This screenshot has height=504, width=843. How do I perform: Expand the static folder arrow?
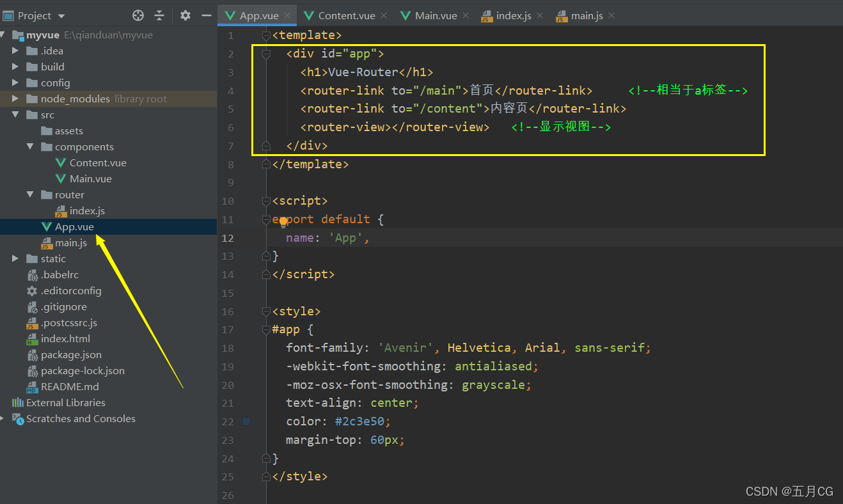point(15,259)
